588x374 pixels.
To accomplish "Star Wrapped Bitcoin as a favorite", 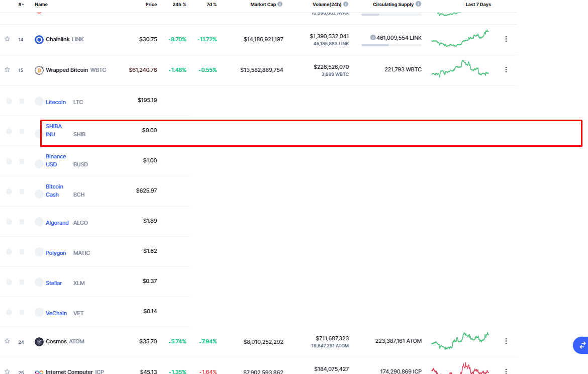I will pyautogui.click(x=7, y=70).
